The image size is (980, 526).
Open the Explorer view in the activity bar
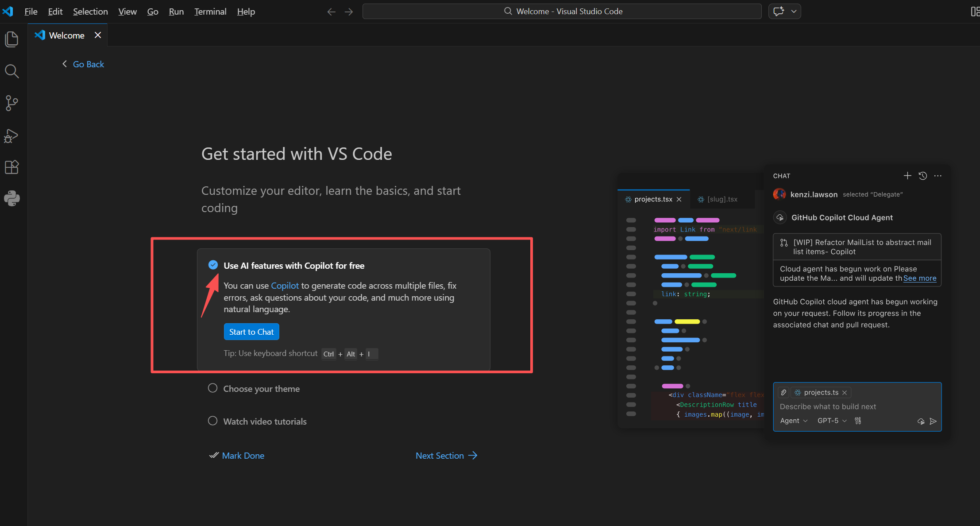12,39
